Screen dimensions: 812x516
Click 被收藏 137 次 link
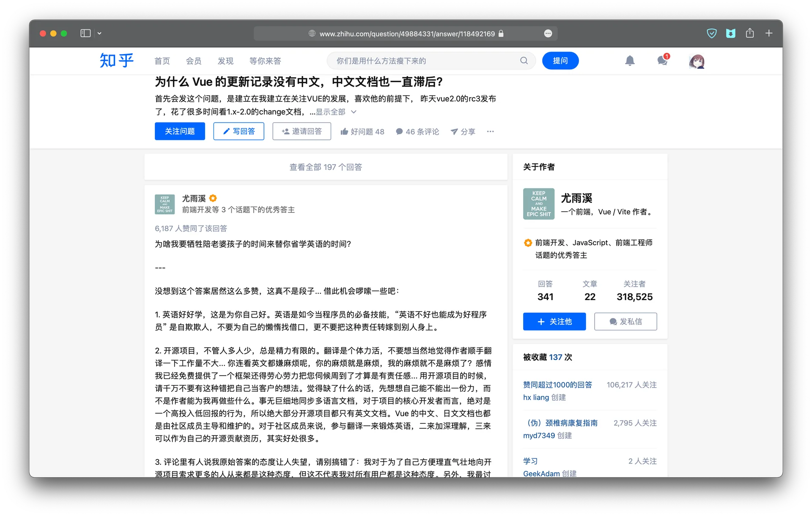[547, 357]
